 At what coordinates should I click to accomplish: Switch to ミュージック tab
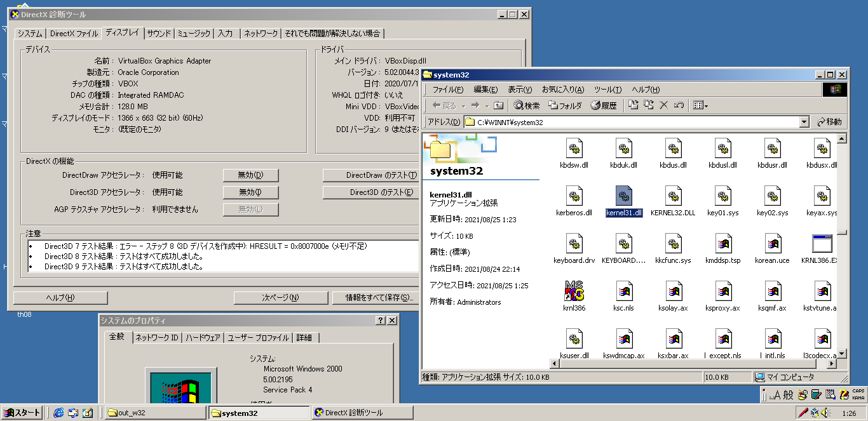pyautogui.click(x=194, y=34)
